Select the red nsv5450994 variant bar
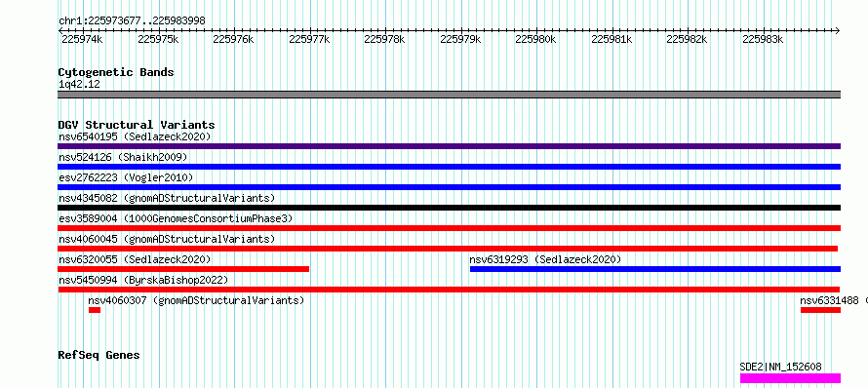Viewport: 868px width, 388px height. click(449, 290)
